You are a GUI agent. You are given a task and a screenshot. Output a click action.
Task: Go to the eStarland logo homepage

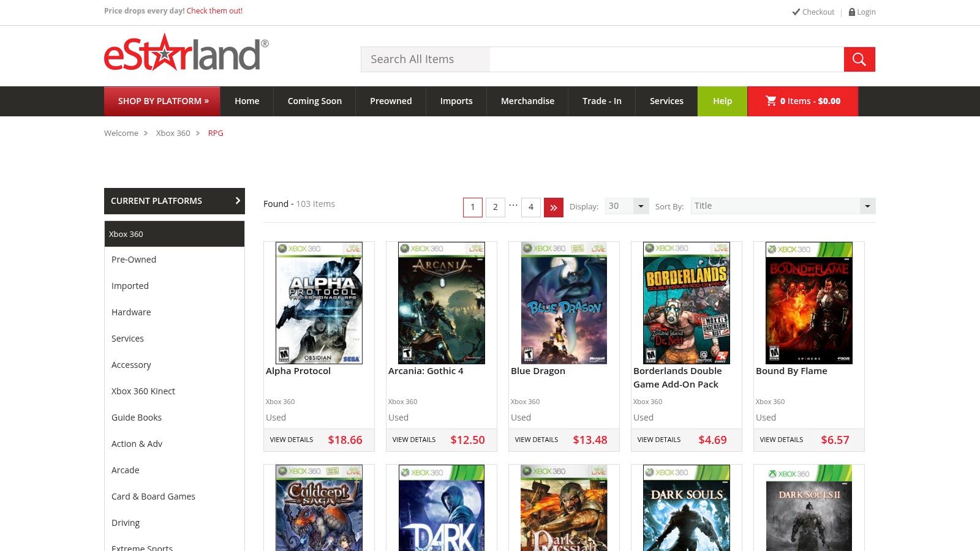click(x=186, y=53)
